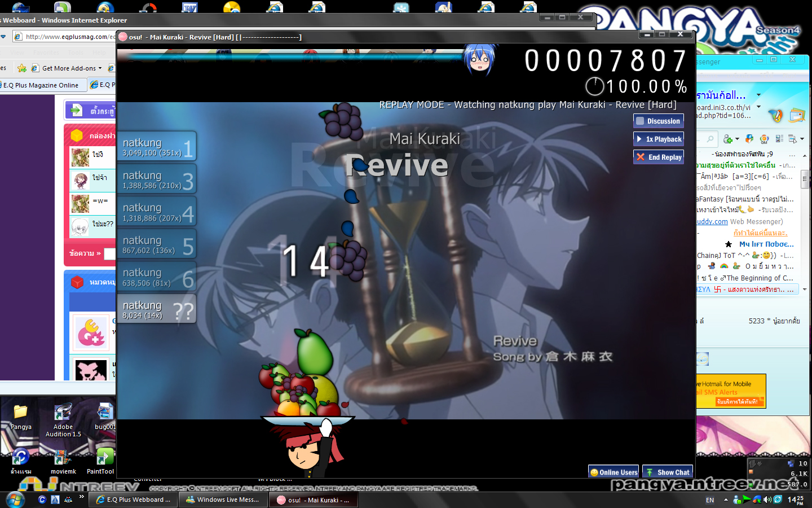
Task: Expand the Messenger personal message dropdown
Action: pyautogui.click(x=758, y=107)
